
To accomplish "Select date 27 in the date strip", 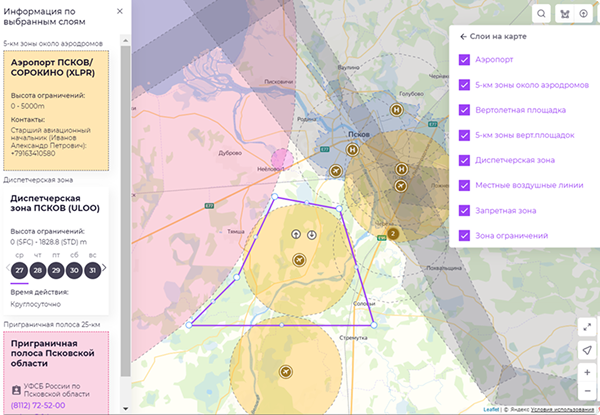I will pos(19,271).
